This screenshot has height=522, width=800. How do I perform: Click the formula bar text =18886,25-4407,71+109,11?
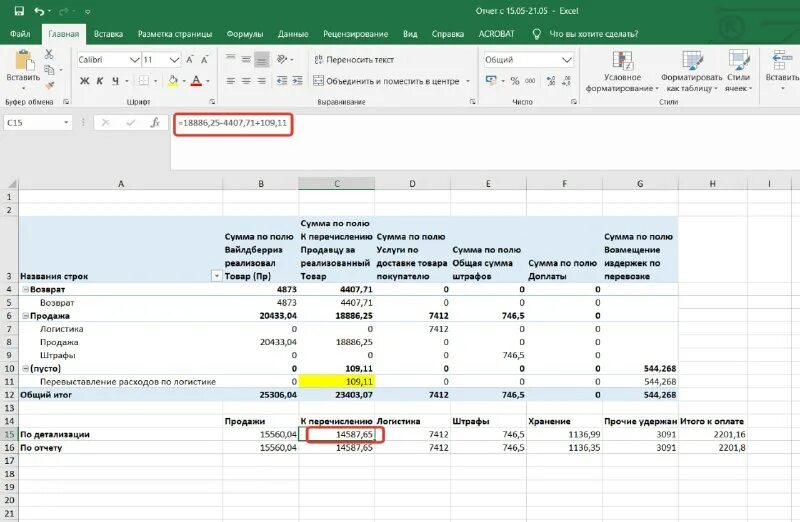click(232, 122)
